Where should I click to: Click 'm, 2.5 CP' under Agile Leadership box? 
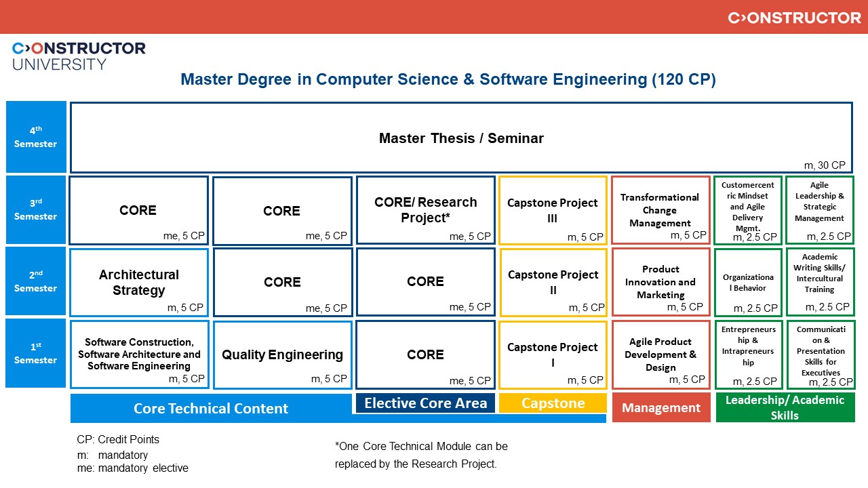click(829, 237)
